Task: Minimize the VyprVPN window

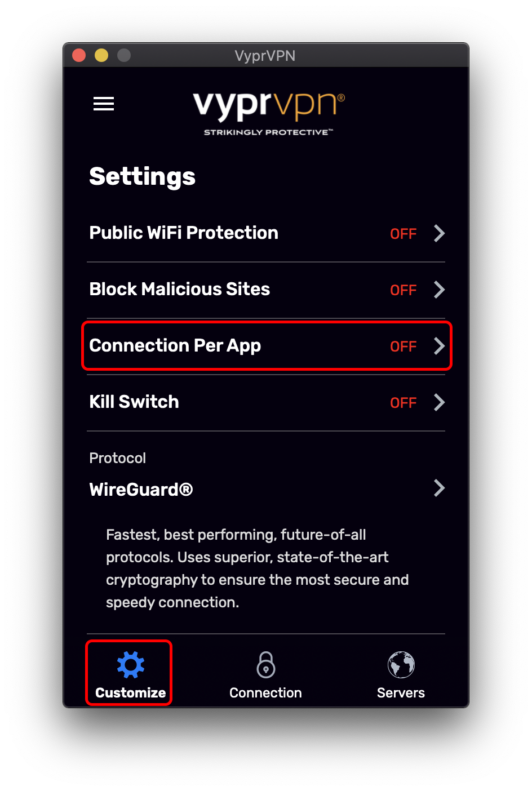Action: pos(101,55)
